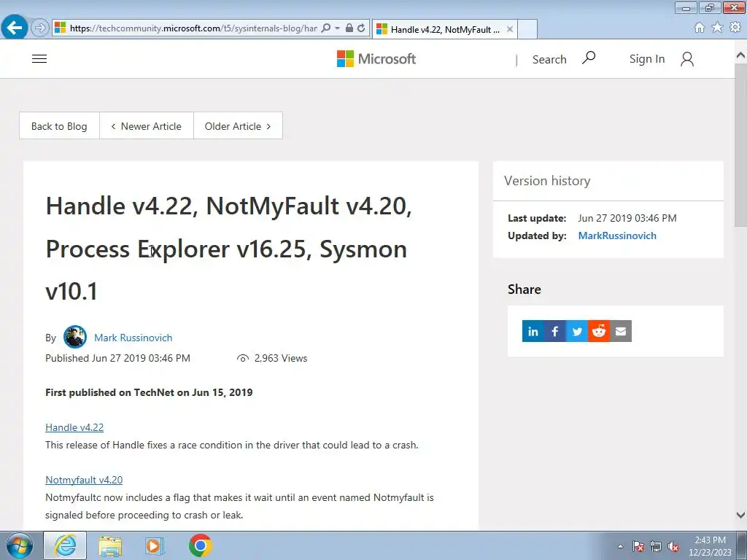Open Mark Russinovich author link

point(133,338)
